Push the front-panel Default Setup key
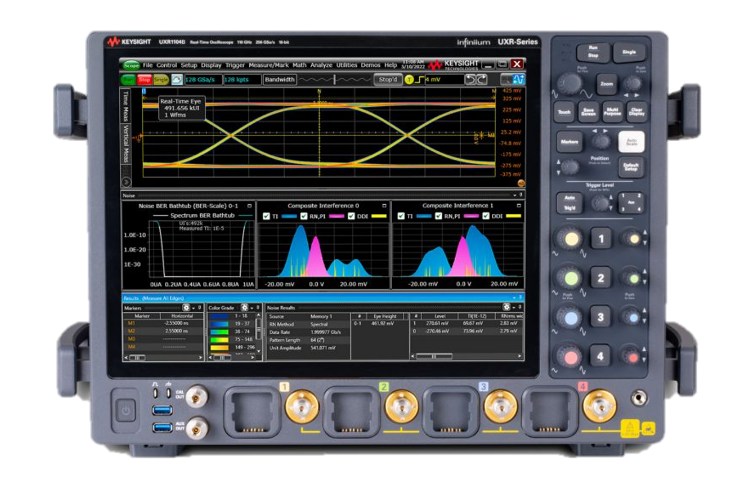The width and height of the screenshot is (750, 480). click(631, 167)
